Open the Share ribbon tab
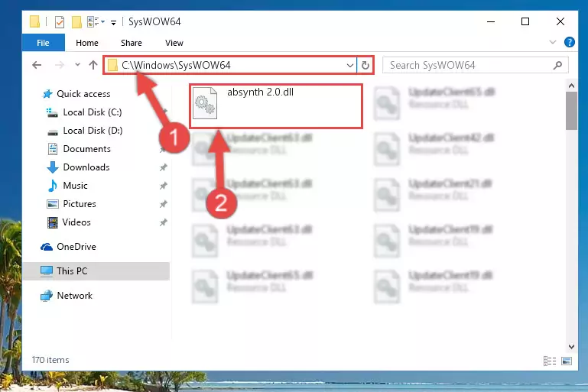The height and width of the screenshot is (392, 588). pos(132,43)
